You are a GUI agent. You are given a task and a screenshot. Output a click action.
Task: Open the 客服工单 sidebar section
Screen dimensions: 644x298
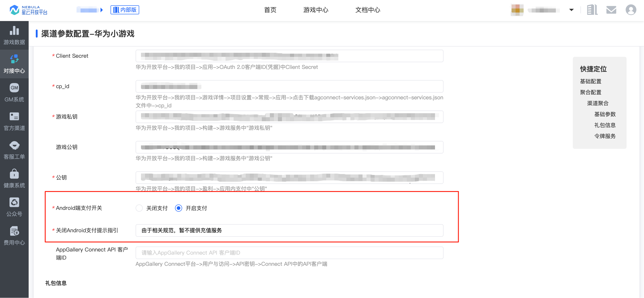(x=14, y=150)
